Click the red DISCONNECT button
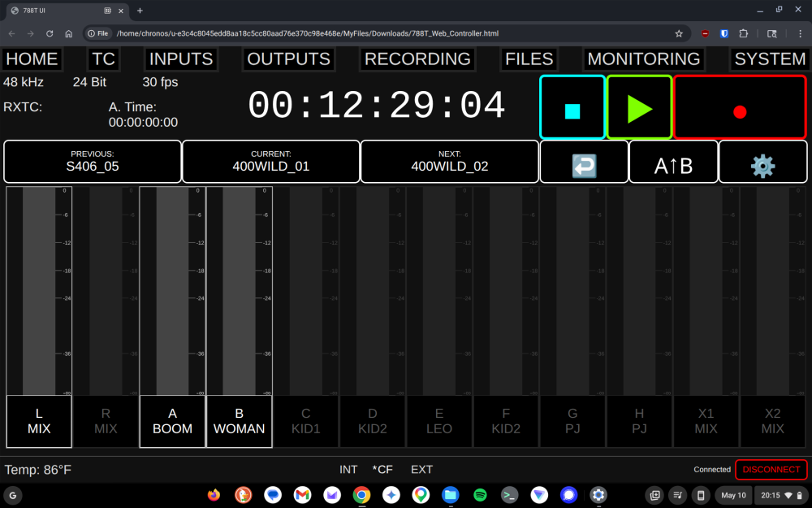Screen dimensions: 812x508 click(771, 470)
